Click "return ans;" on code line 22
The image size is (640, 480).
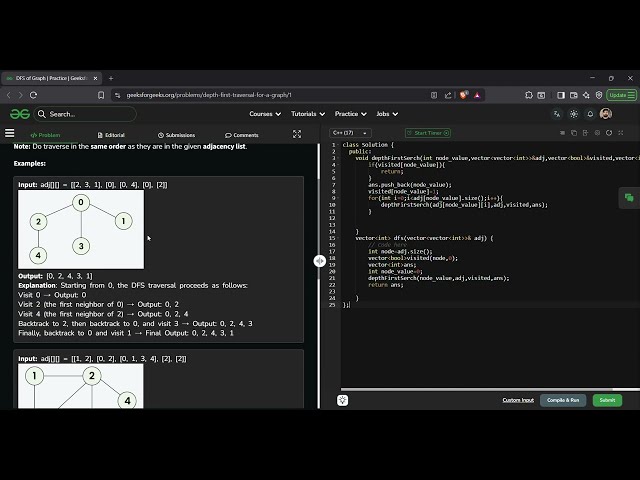[x=386, y=285]
